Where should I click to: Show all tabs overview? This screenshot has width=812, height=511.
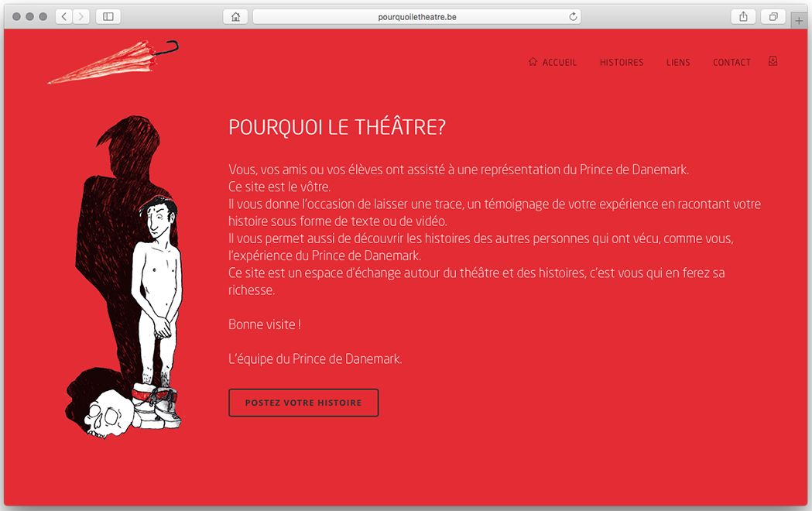(773, 16)
